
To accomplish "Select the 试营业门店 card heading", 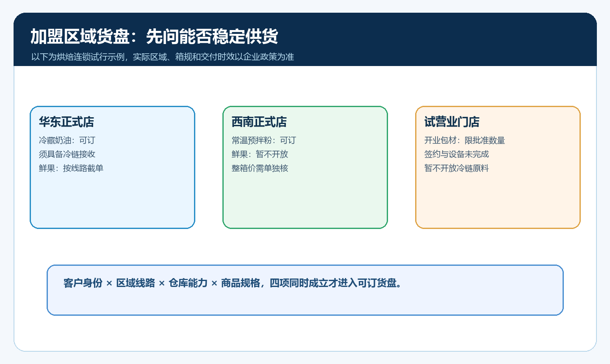I will 452,122.
